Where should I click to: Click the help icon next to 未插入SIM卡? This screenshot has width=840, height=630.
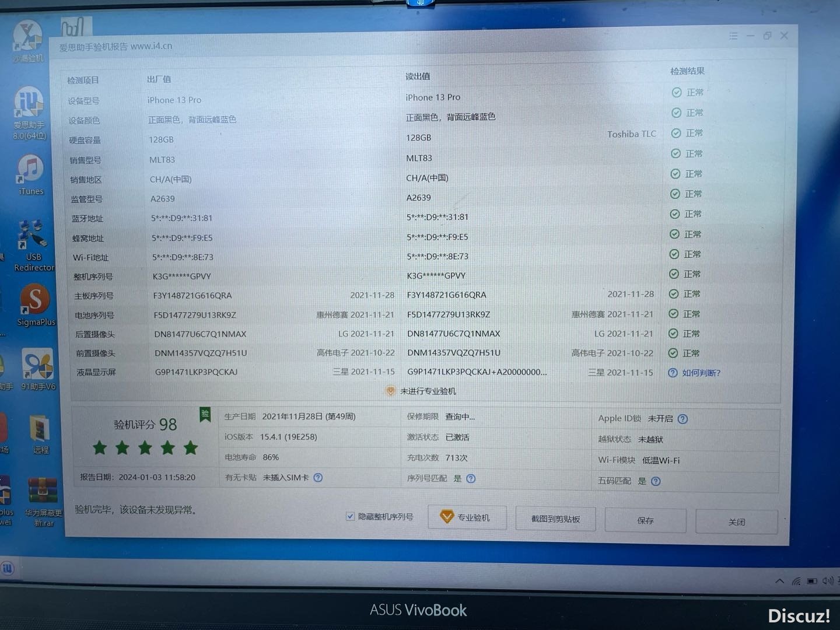(318, 478)
